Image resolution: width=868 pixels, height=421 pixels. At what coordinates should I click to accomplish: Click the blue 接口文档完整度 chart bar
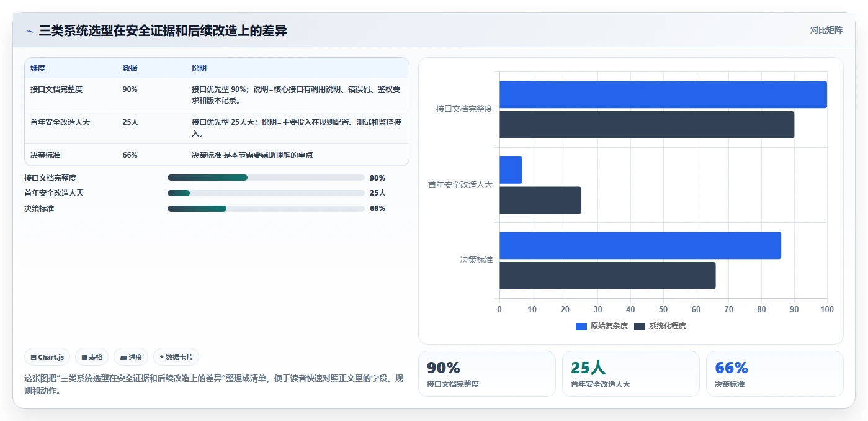tap(663, 94)
